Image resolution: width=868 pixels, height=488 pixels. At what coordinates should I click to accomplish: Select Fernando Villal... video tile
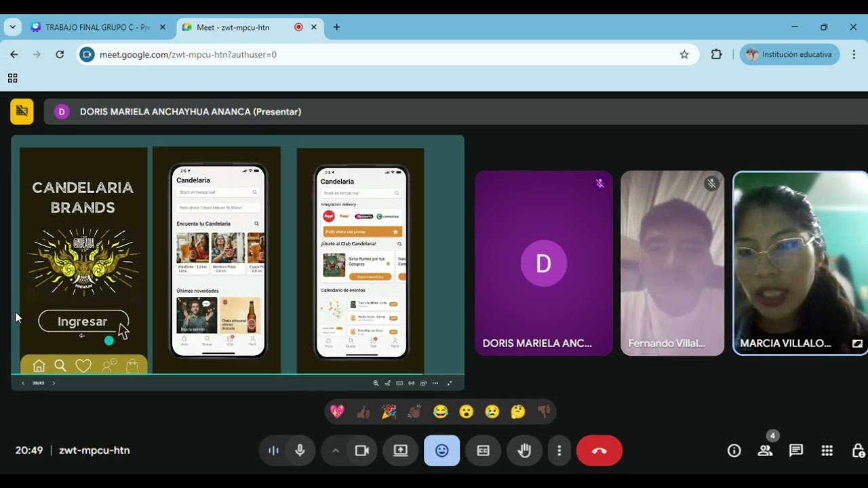[x=673, y=263]
